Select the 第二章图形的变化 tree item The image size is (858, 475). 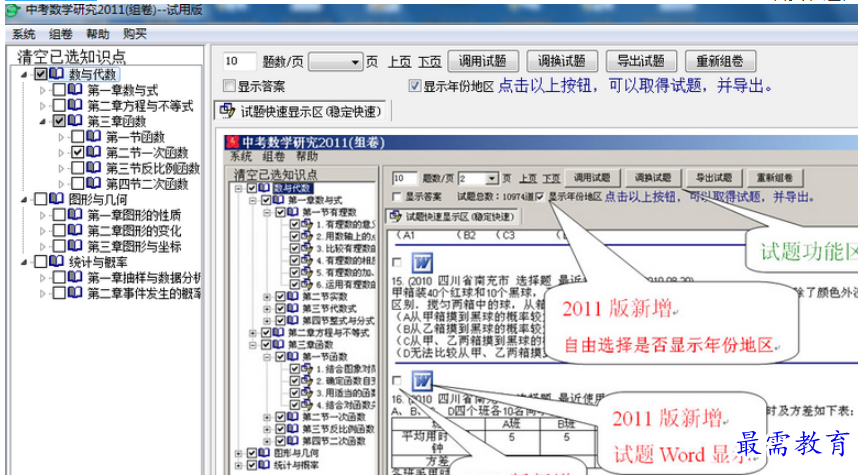134,231
